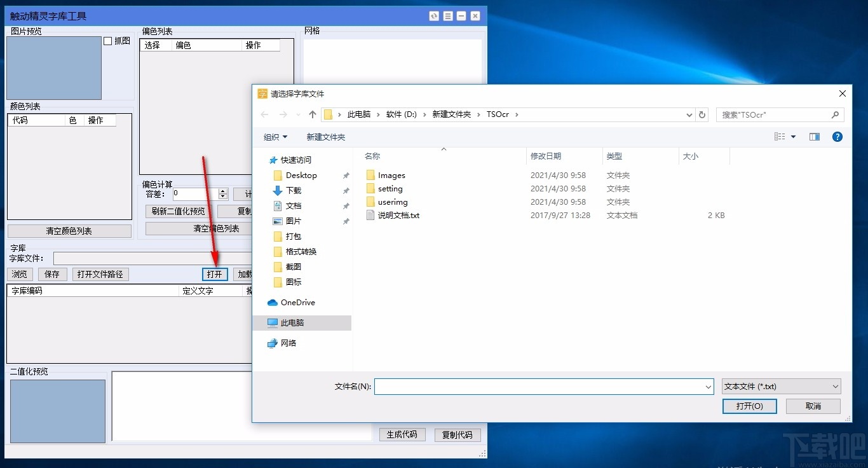Click the Up arrow to go to parent folder
Image resolution: width=868 pixels, height=468 pixels.
311,114
